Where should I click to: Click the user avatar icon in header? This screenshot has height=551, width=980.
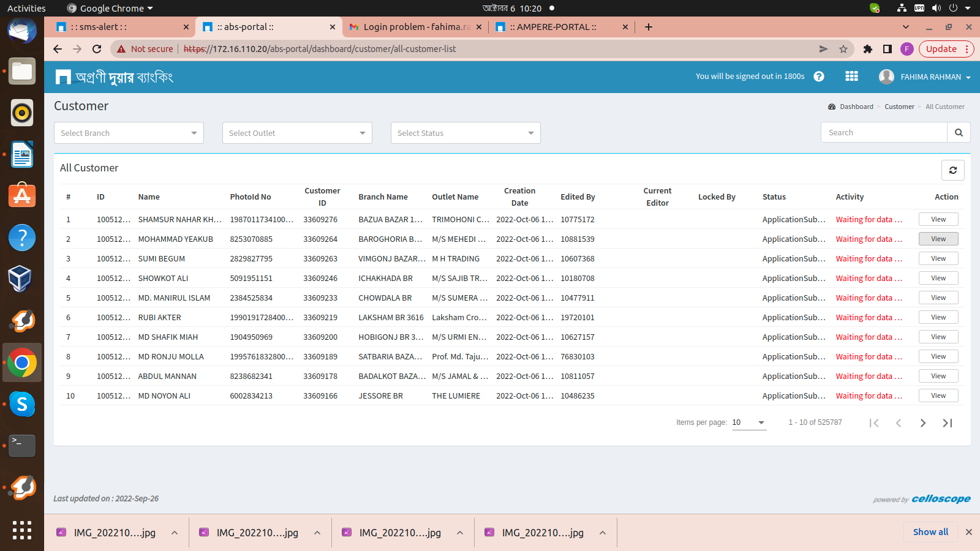[x=886, y=77]
